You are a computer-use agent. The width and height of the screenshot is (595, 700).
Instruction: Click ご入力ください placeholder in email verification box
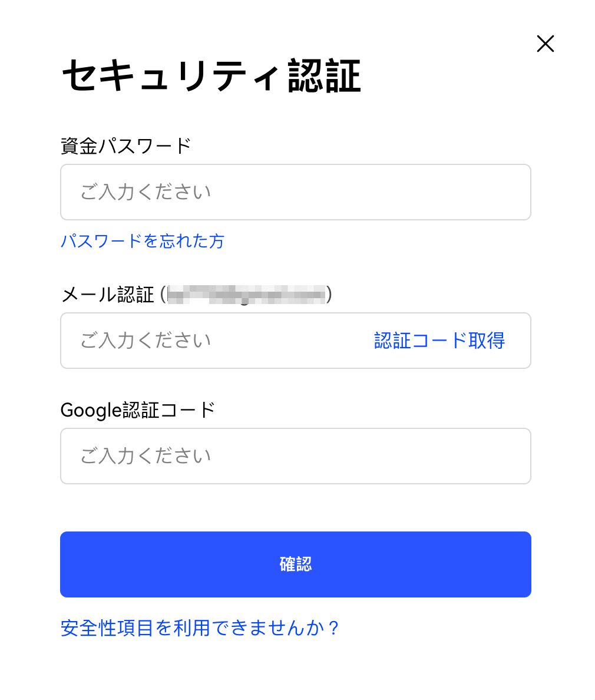(x=146, y=341)
